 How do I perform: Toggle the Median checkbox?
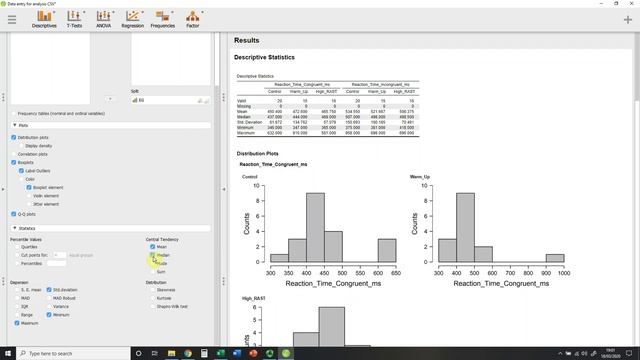point(152,255)
